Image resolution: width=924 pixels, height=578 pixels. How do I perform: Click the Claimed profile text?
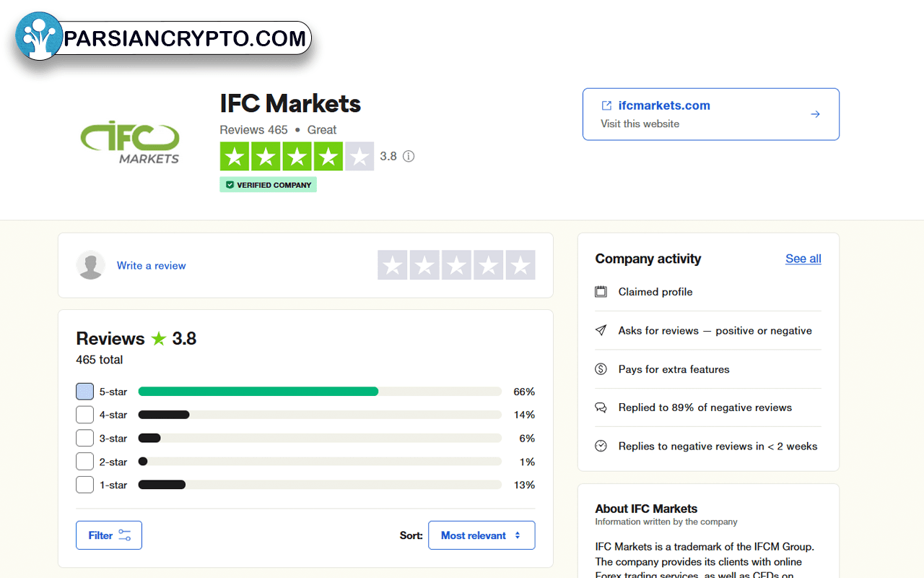click(x=655, y=292)
